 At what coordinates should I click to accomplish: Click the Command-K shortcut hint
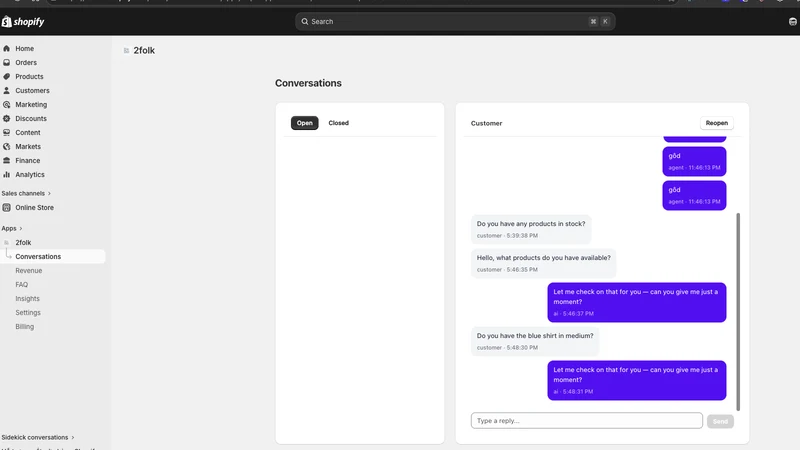[x=599, y=21]
